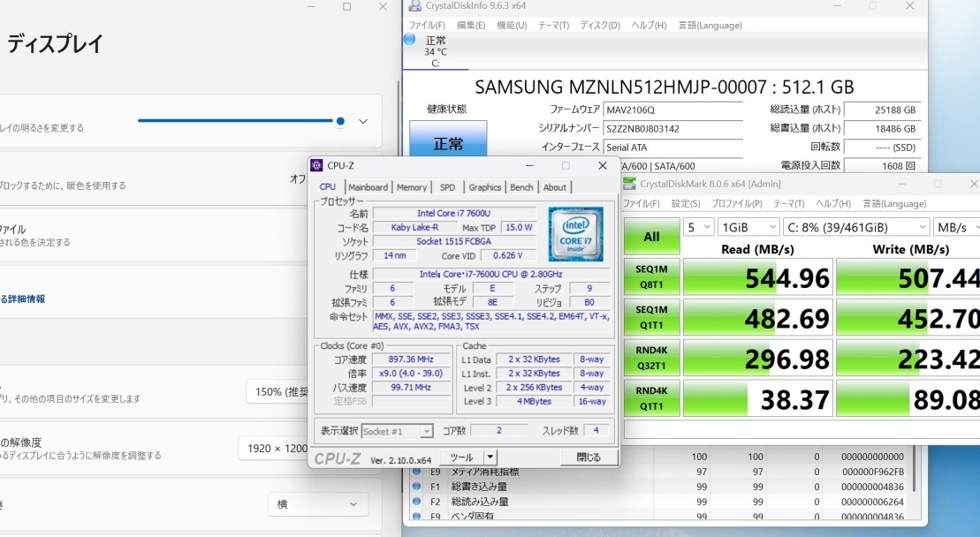Maximize the display settings window

(x=347, y=6)
